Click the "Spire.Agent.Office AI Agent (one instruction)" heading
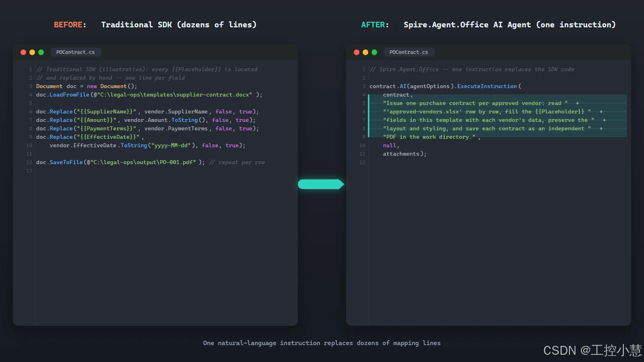 (x=510, y=25)
